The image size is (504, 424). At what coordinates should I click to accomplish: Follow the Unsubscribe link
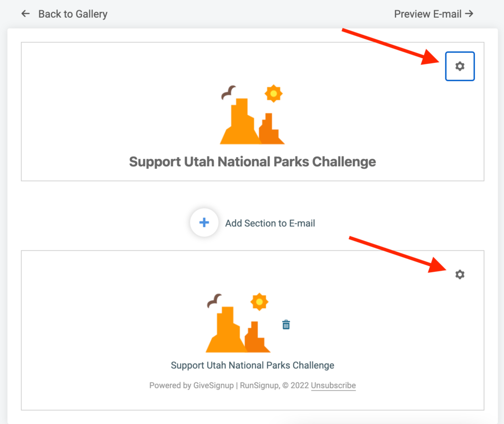(x=333, y=385)
